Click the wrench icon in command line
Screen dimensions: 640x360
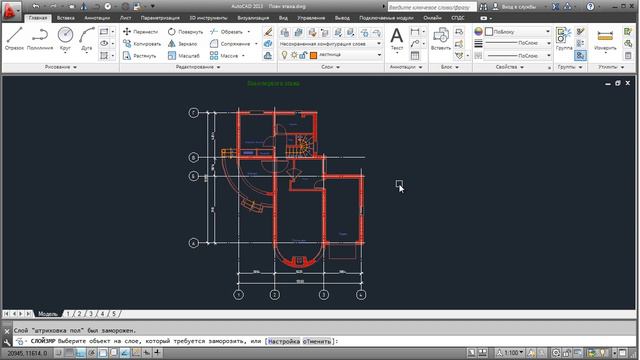[7, 342]
